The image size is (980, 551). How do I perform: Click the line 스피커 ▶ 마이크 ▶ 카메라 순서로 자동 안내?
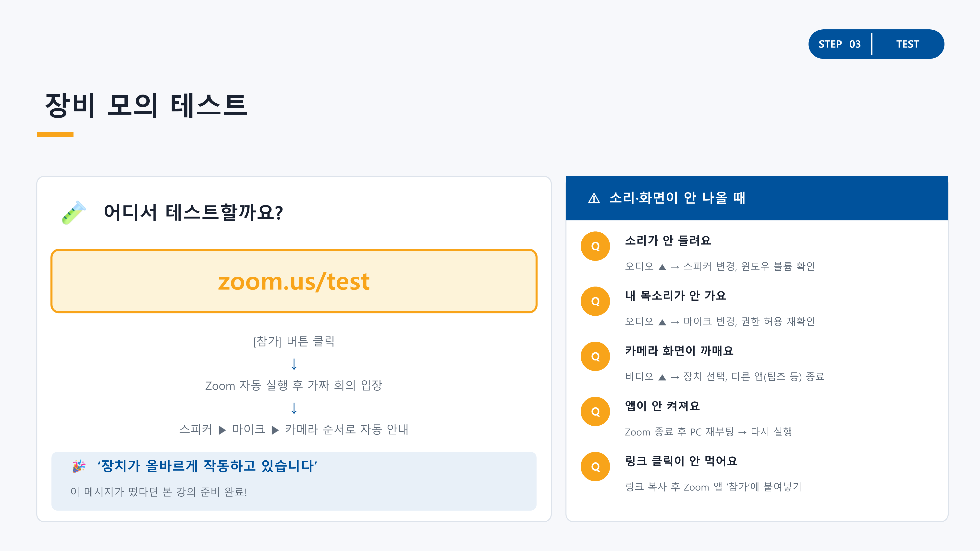coord(294,429)
